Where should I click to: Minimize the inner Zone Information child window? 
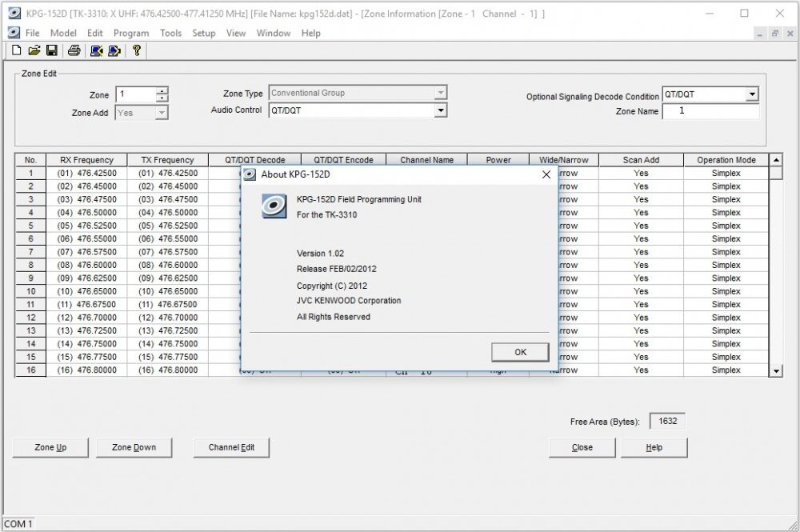760,34
